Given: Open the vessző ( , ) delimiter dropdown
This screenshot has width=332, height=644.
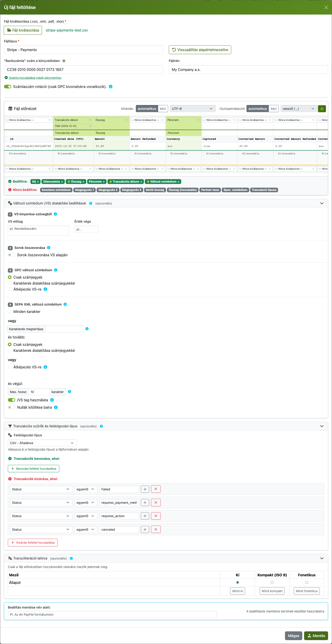Looking at the screenshot, I should pyautogui.click(x=298, y=109).
